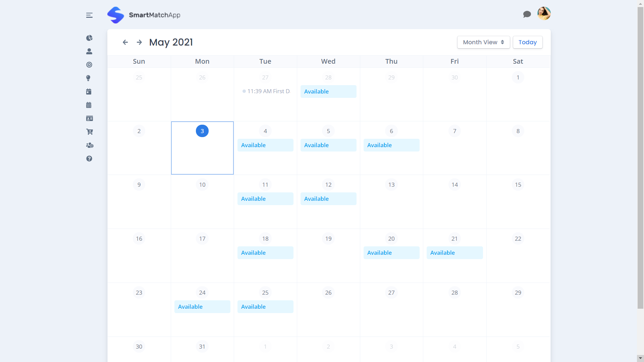644x362 pixels.
Task: Open the chat message bubble icon
Action: (x=527, y=14)
